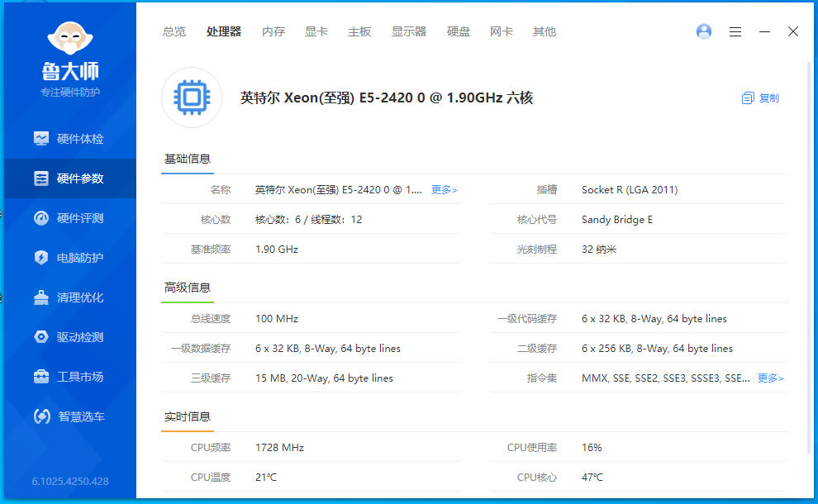Open the 硬盘 disk tab
The width and height of the screenshot is (818, 504).
pos(459,32)
